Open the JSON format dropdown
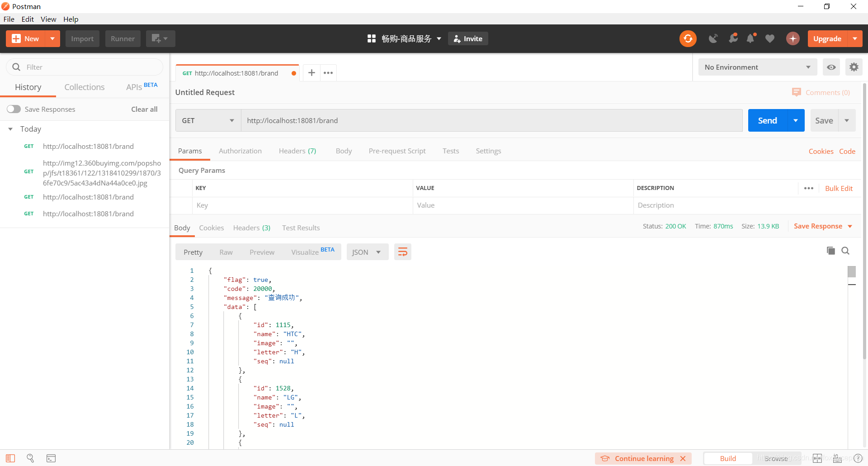Screen dimensions: 868x466 (367, 252)
